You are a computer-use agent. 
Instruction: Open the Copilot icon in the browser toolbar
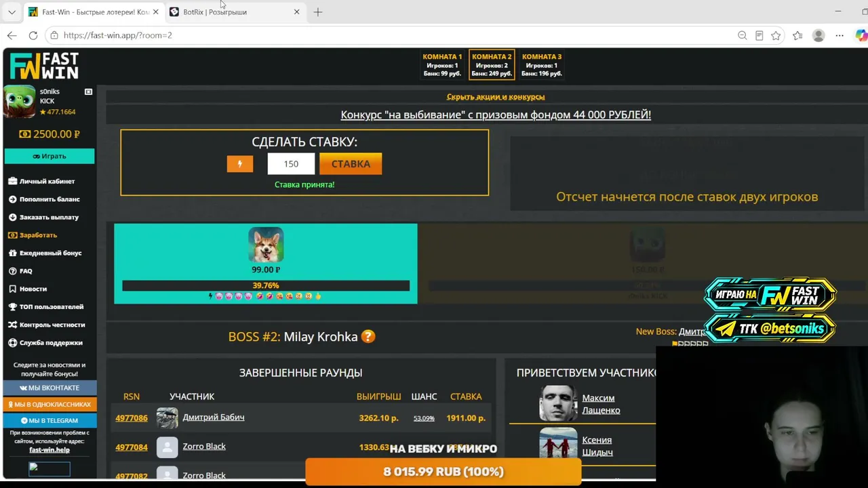[x=861, y=35]
